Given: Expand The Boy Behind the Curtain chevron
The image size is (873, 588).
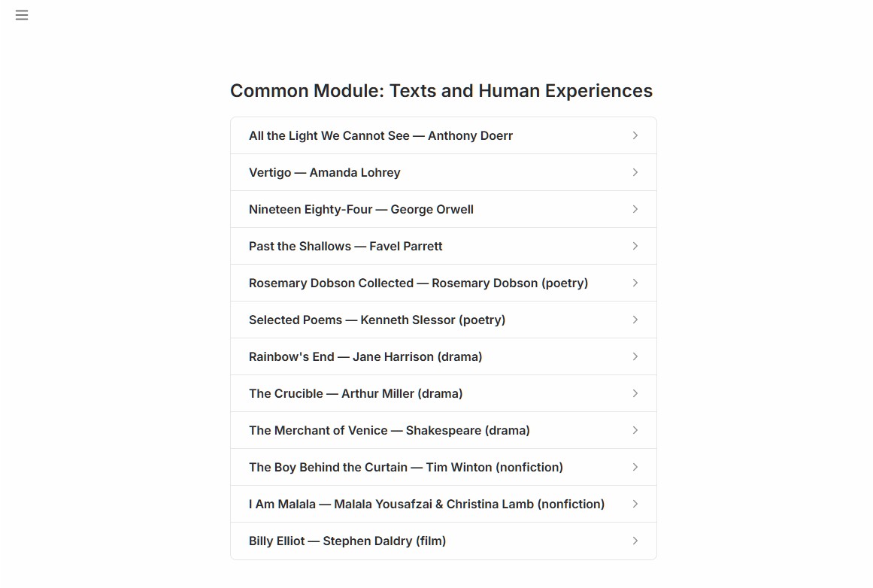Looking at the screenshot, I should (635, 467).
